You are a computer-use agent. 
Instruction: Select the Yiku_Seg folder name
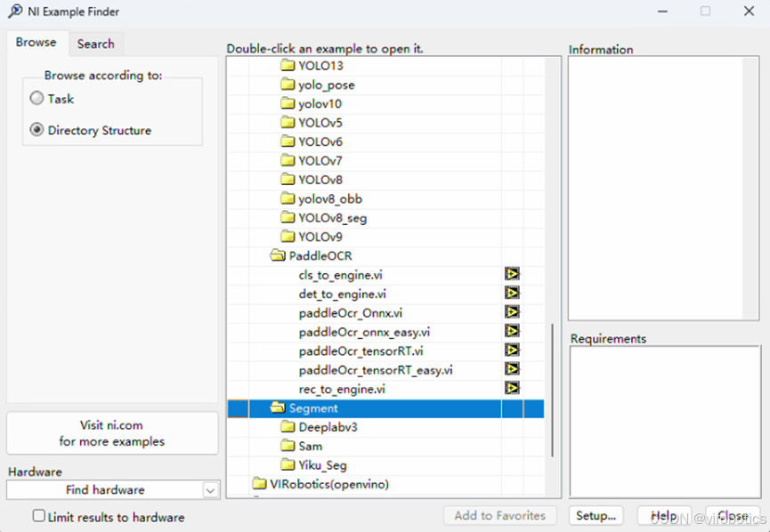tap(322, 465)
